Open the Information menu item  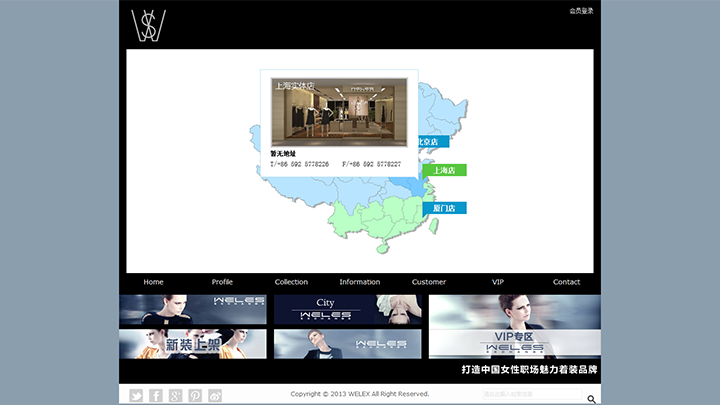pos(359,282)
